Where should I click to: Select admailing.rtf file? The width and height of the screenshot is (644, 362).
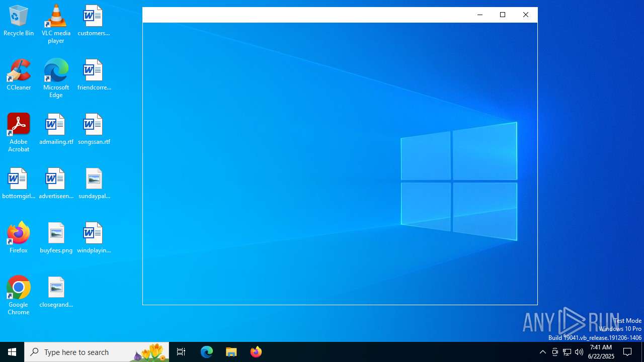(x=56, y=130)
